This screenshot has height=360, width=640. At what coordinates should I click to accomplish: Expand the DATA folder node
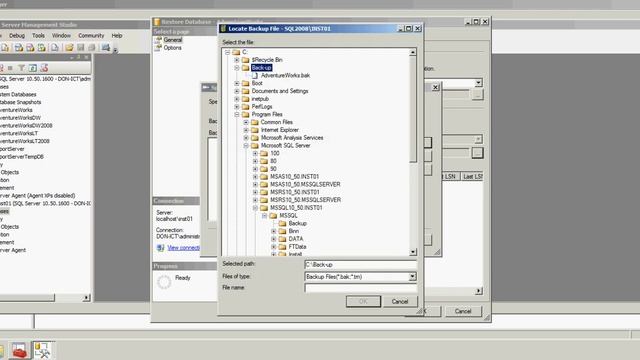coord(274,239)
